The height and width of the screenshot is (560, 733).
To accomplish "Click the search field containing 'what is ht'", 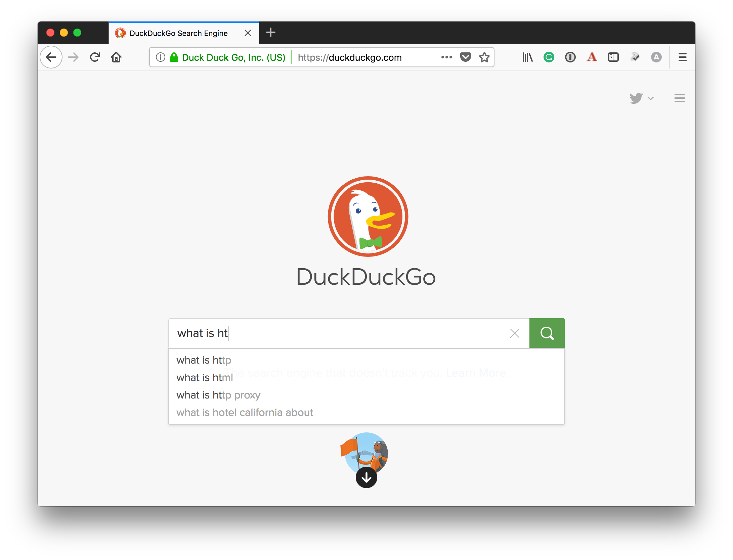I will pos(349,333).
